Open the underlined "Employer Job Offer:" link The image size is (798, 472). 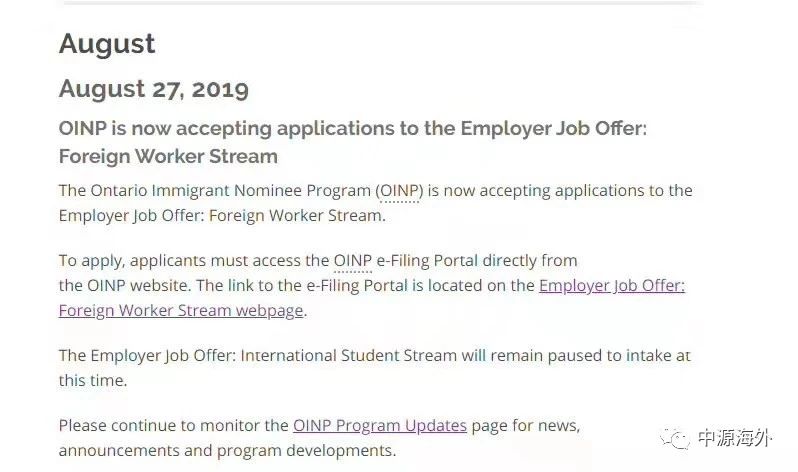(611, 285)
